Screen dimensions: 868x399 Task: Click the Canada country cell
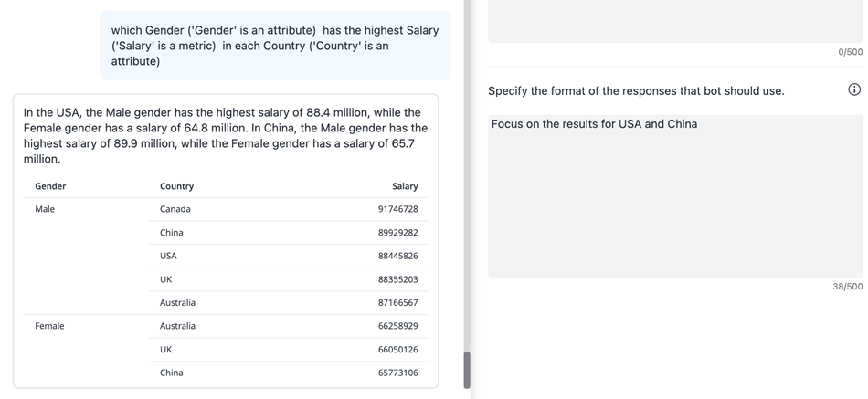click(175, 209)
